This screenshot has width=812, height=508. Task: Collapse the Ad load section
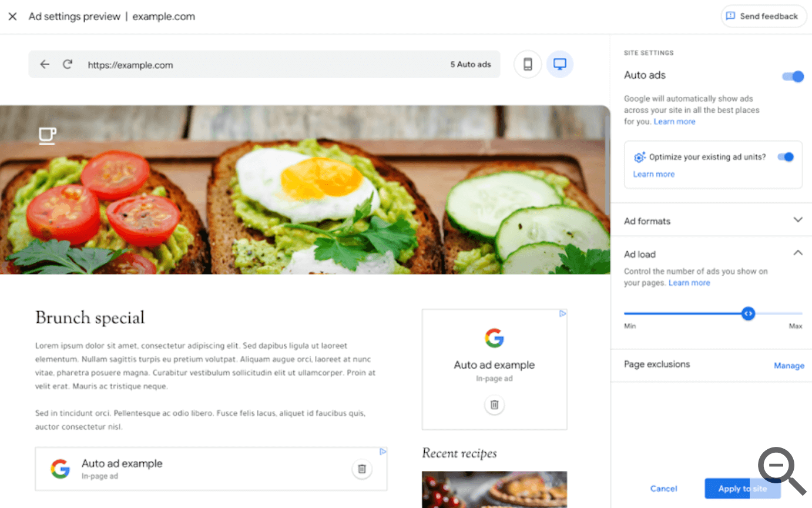click(797, 252)
